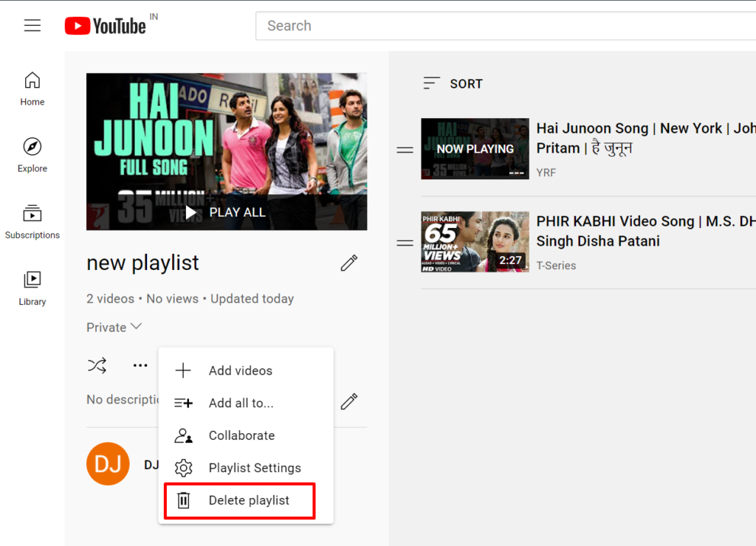This screenshot has height=546, width=756.
Task: Expand Subscriptions in the sidebar
Action: click(32, 221)
